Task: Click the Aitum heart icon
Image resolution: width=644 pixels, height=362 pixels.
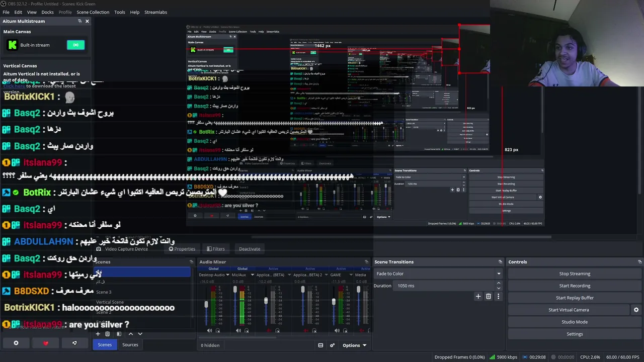Action: [46, 343]
